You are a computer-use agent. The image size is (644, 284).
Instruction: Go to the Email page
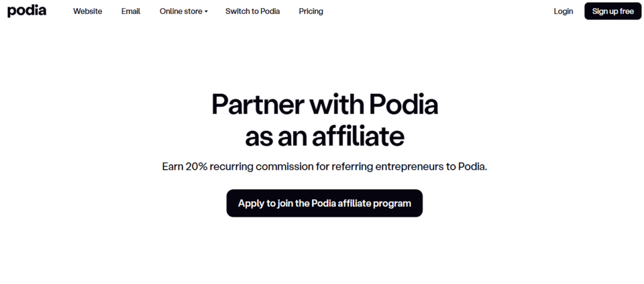[131, 11]
